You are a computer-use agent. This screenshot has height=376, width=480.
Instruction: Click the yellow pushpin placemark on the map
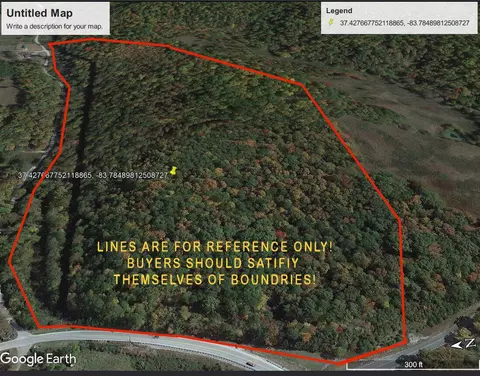tap(173, 170)
